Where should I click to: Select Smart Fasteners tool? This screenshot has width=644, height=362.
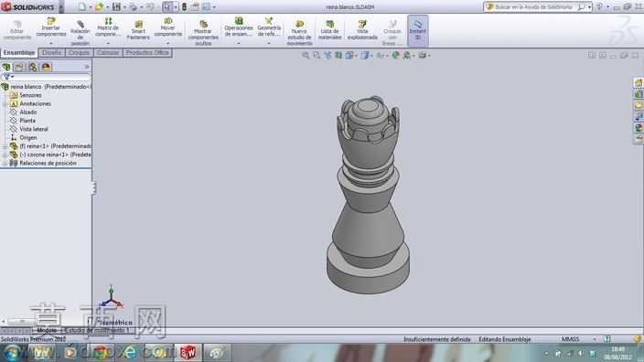point(138,30)
